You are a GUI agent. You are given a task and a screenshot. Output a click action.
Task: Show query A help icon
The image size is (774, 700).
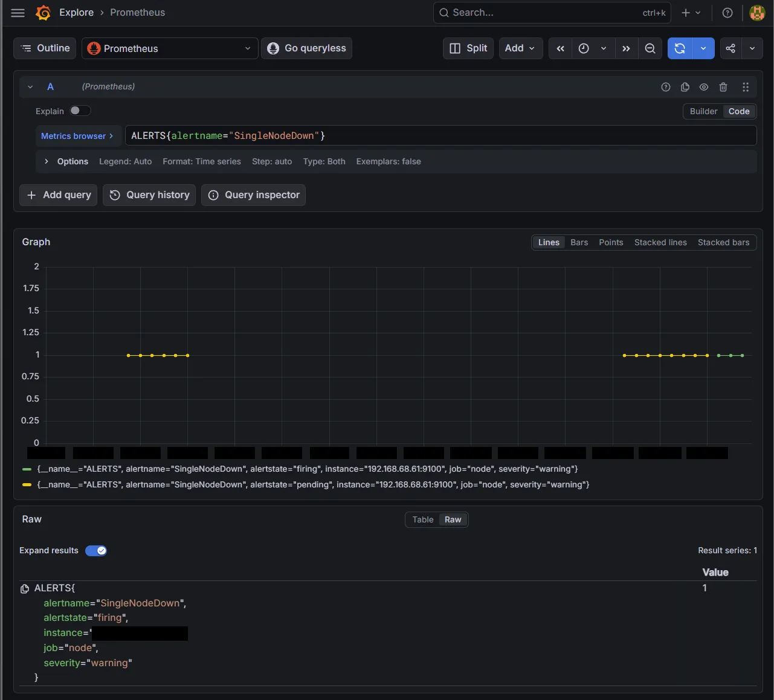point(666,87)
